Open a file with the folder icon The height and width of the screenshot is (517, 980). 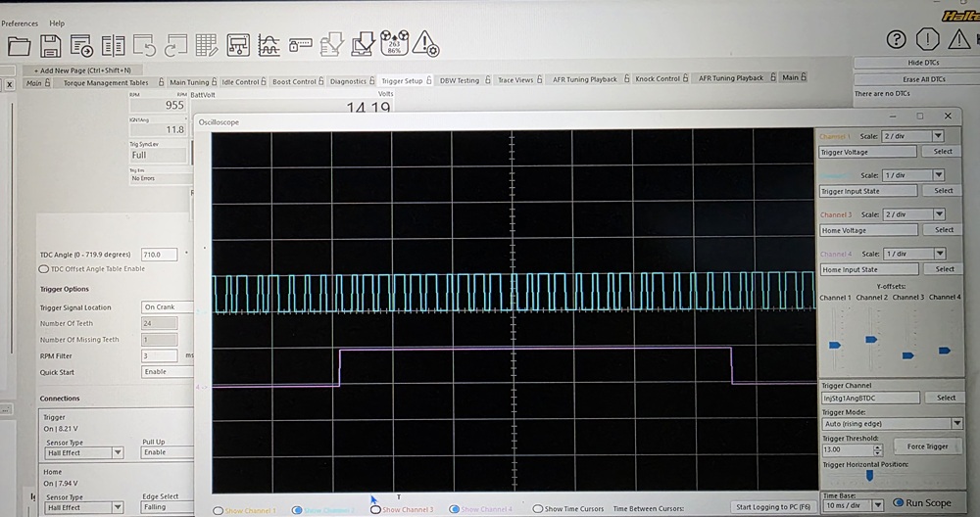pos(19,46)
